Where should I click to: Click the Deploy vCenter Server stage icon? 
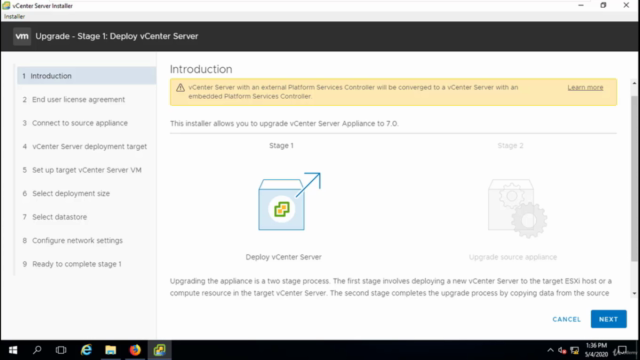coord(289,201)
